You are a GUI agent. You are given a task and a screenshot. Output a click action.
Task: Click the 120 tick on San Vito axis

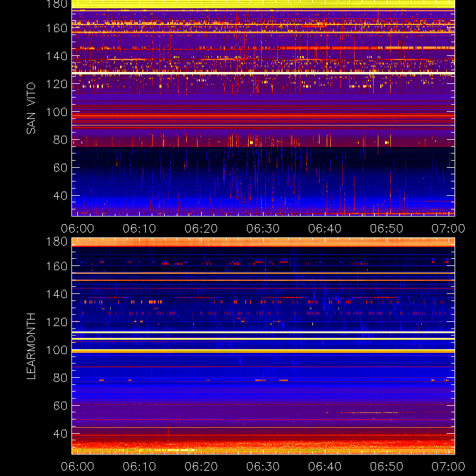(x=57, y=84)
